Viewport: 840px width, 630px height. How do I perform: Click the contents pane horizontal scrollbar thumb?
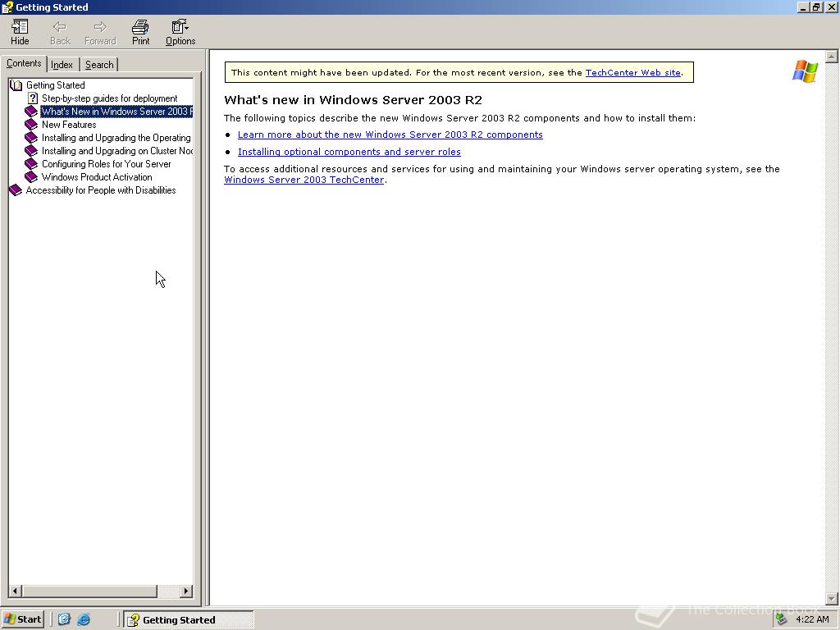coord(89,591)
